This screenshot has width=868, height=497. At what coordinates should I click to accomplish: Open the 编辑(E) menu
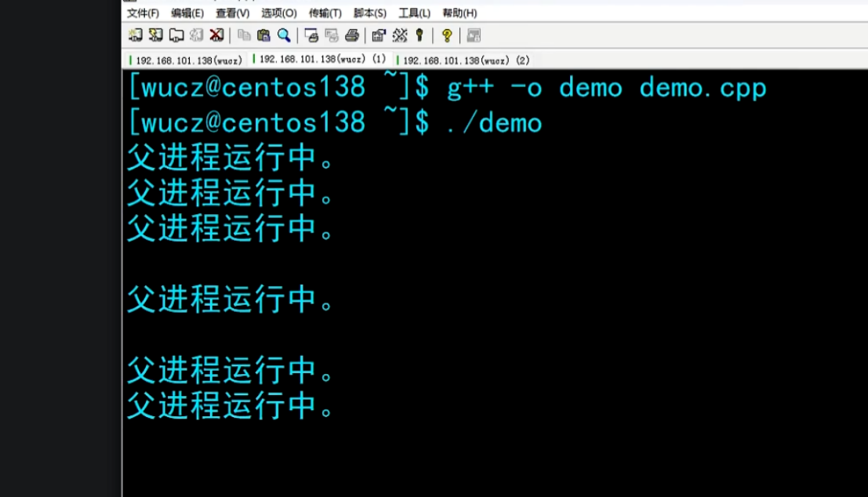click(187, 13)
